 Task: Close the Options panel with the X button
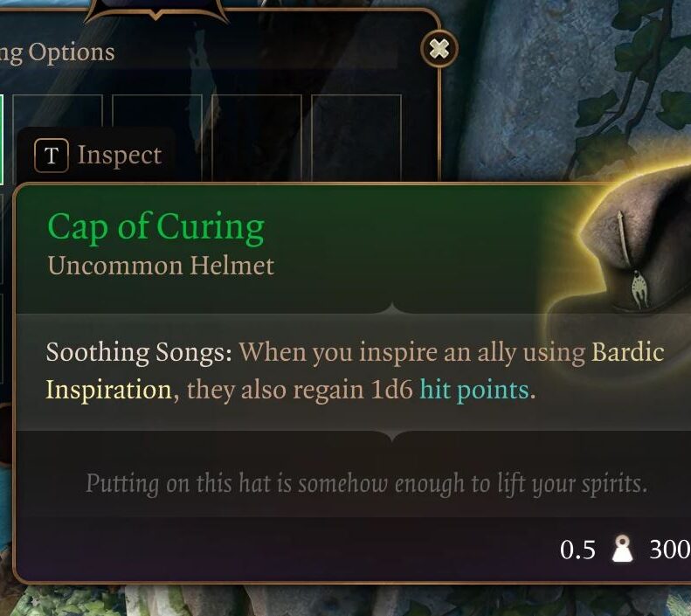(439, 48)
